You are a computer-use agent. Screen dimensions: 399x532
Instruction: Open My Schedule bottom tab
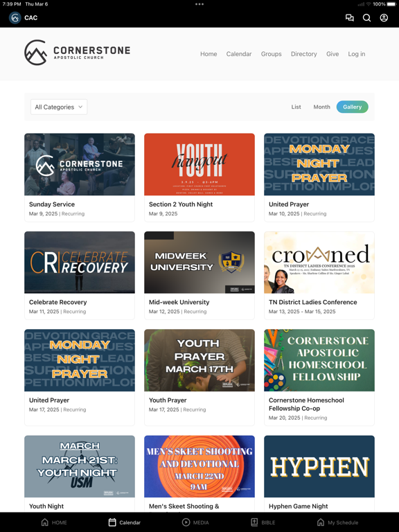337,522
